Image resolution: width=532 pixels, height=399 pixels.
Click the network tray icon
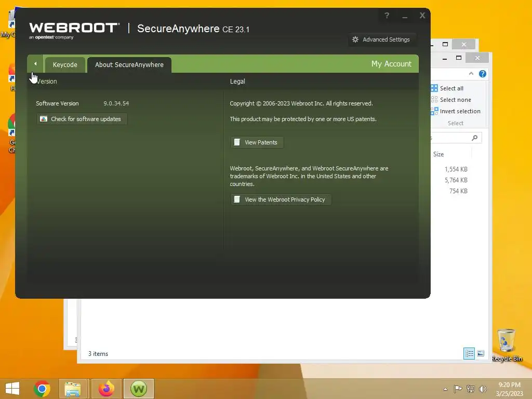(471, 389)
